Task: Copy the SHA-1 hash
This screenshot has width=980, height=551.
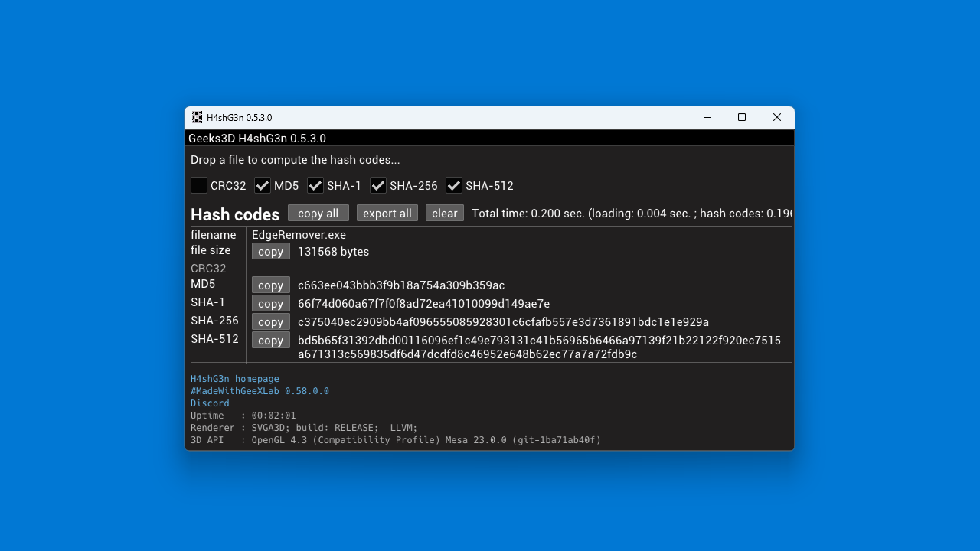Action: click(x=271, y=303)
